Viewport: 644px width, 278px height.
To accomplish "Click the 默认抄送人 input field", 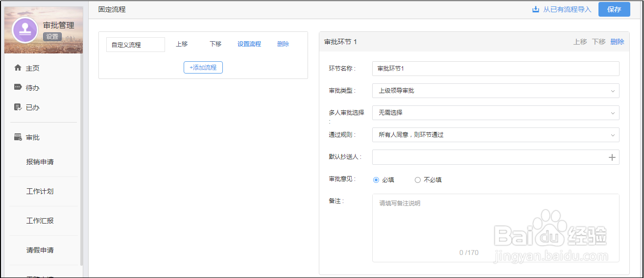I will (496, 157).
